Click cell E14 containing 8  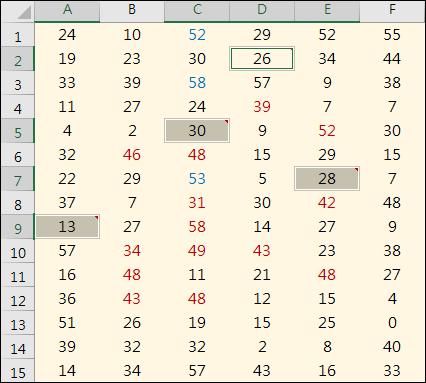pyautogui.click(x=327, y=347)
